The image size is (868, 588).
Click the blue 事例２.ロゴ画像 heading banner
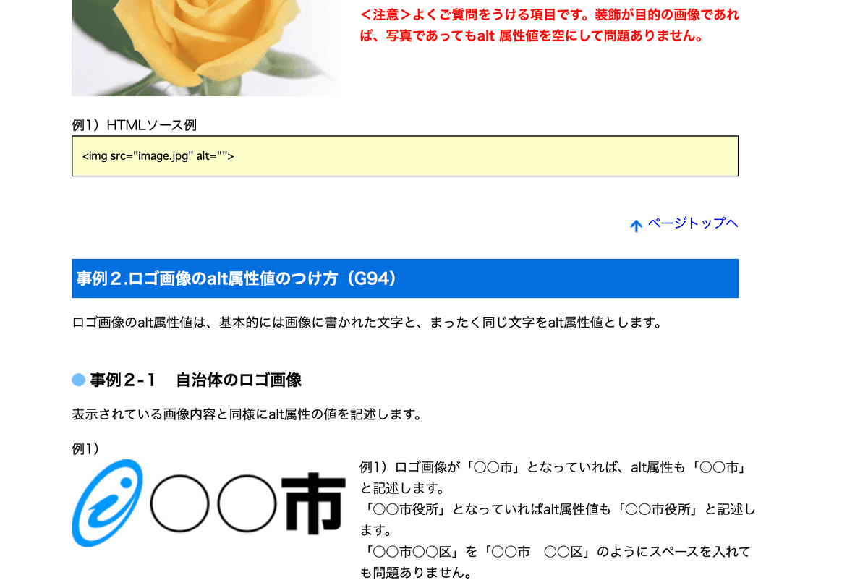404,278
